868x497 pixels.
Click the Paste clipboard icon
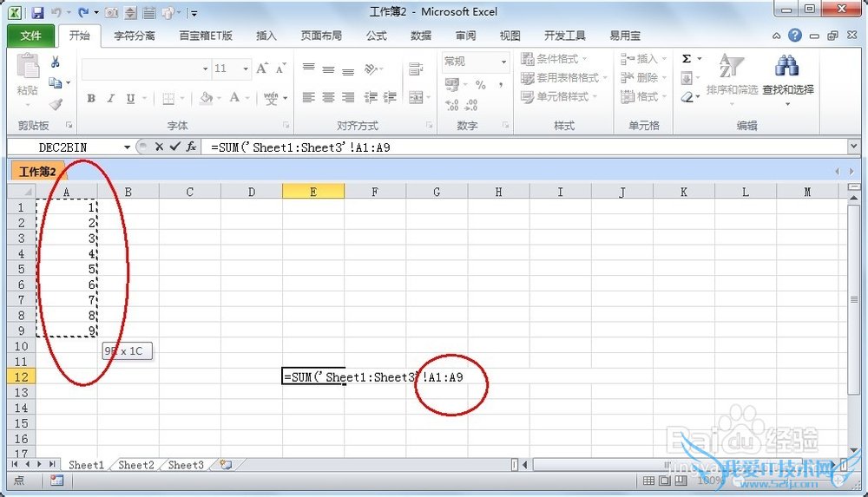(28, 67)
